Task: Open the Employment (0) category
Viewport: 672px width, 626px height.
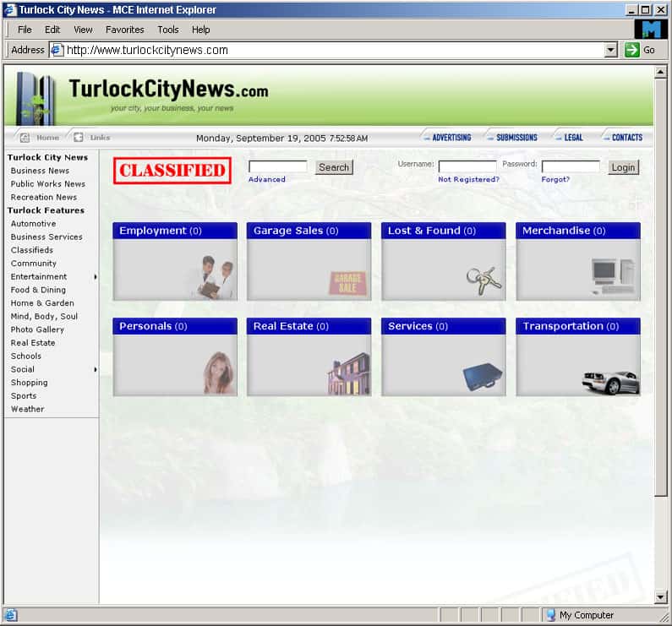Action: [175, 231]
